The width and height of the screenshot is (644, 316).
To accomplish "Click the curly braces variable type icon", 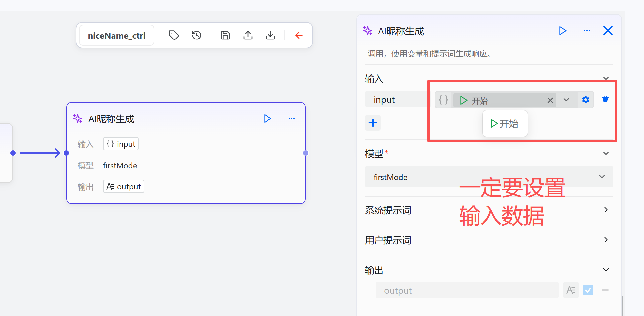I will click(443, 100).
